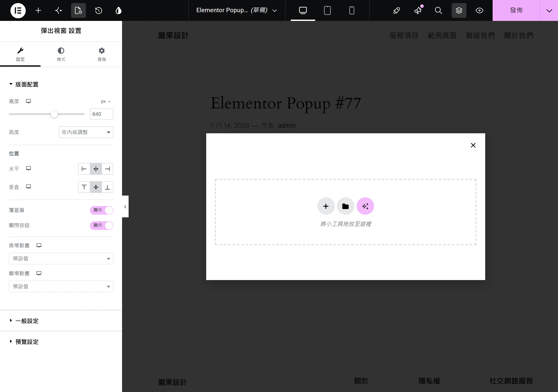Open template library folder button
This screenshot has height=392, width=558.
pyautogui.click(x=345, y=206)
